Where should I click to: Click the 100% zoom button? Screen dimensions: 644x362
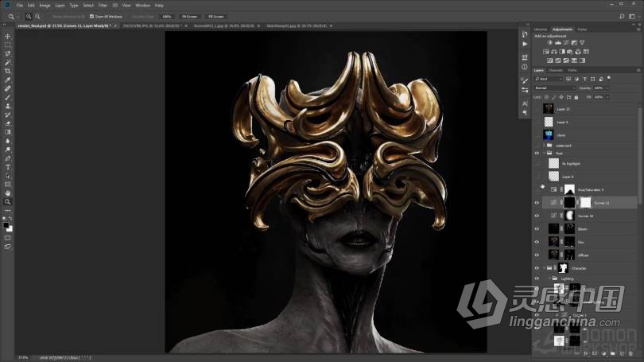coord(166,17)
